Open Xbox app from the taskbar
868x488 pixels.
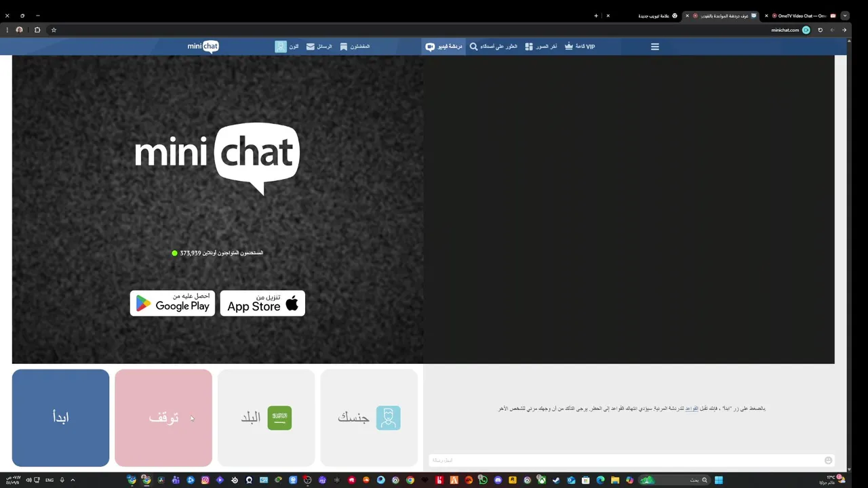[x=542, y=480]
